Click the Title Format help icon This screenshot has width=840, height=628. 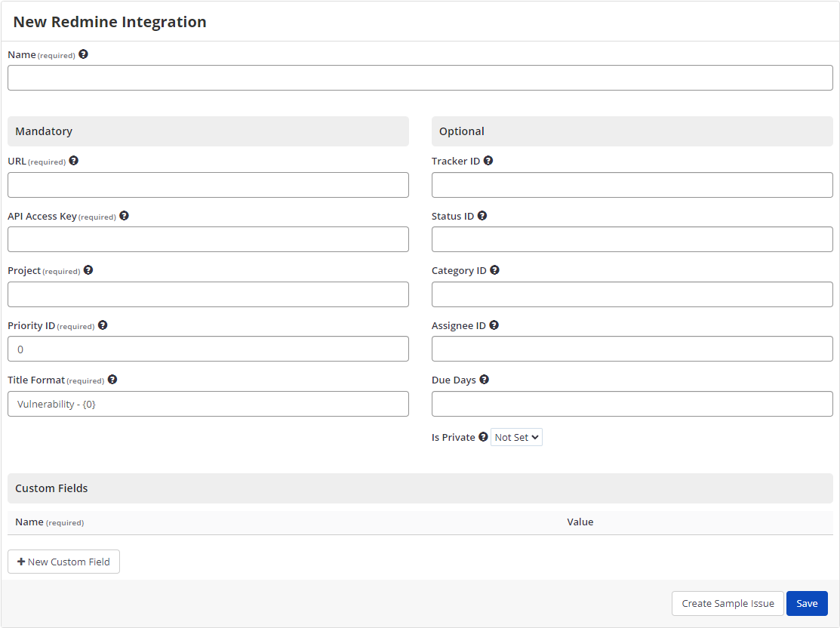pyautogui.click(x=112, y=379)
